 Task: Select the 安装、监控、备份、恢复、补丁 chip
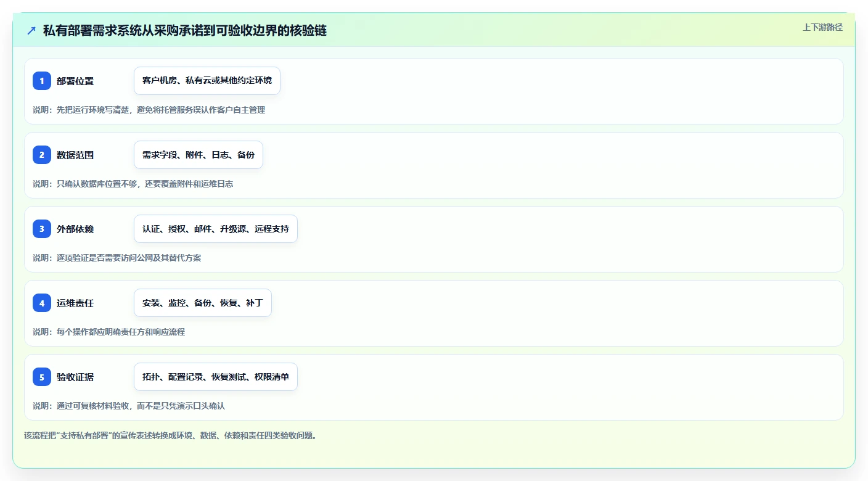click(203, 303)
